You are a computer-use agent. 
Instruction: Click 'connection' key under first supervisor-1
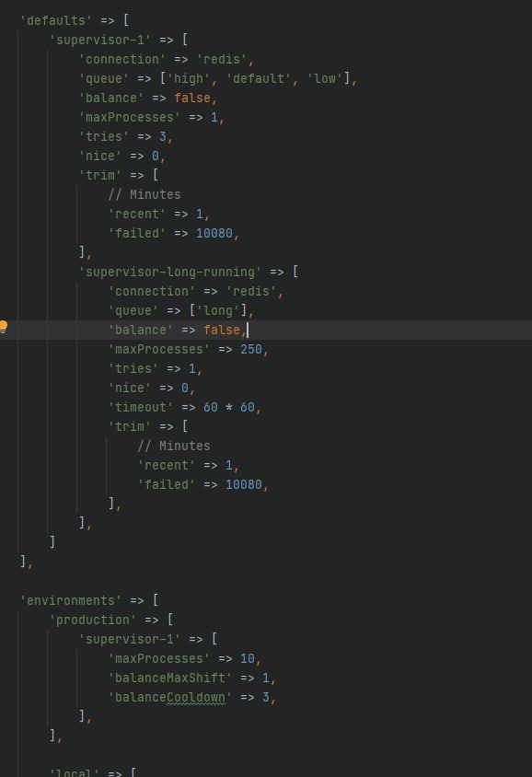122,59
